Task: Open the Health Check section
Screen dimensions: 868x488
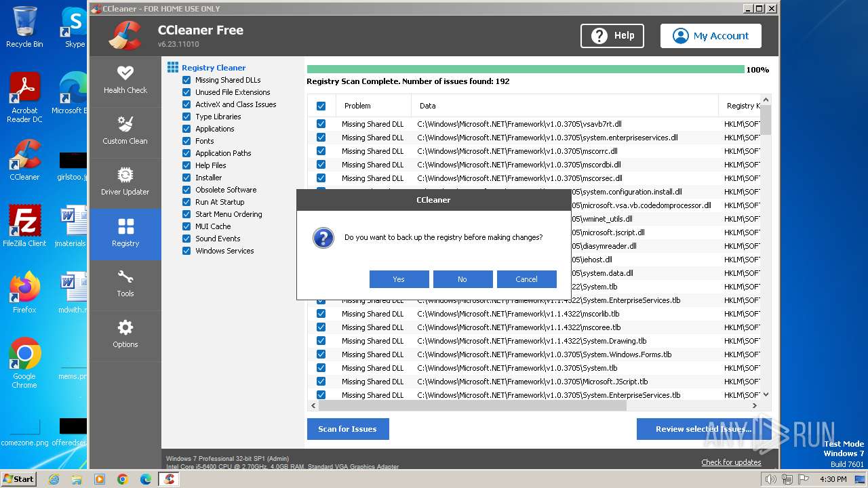Action: click(125, 81)
